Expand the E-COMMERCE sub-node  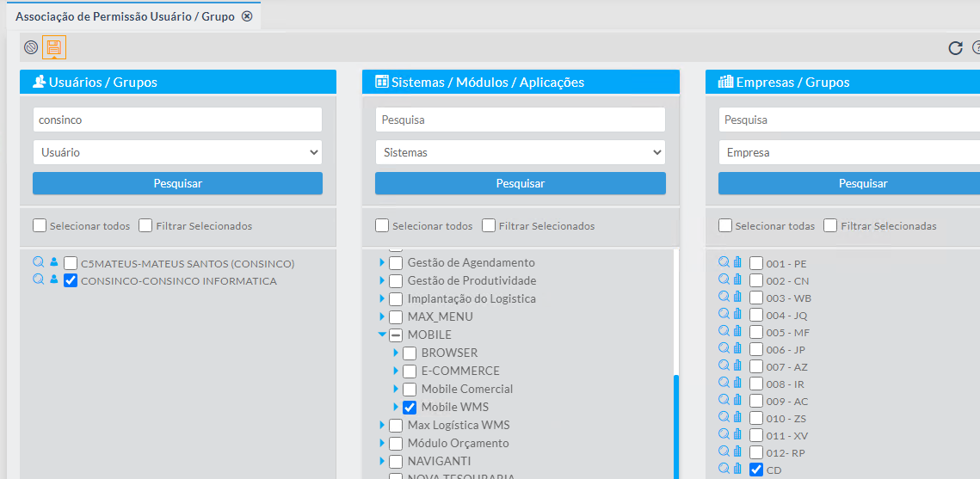[x=396, y=371]
